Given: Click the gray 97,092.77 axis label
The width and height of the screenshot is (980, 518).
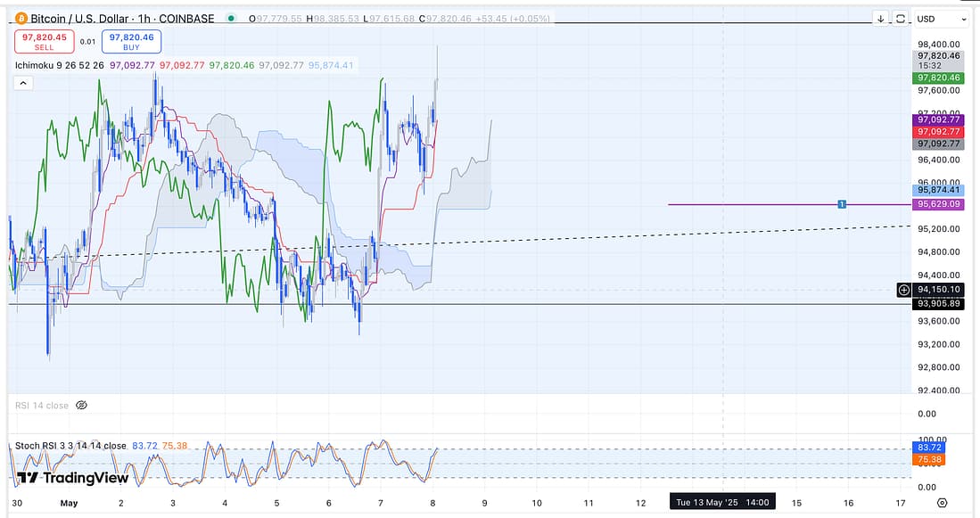Looking at the screenshot, I should pos(938,144).
